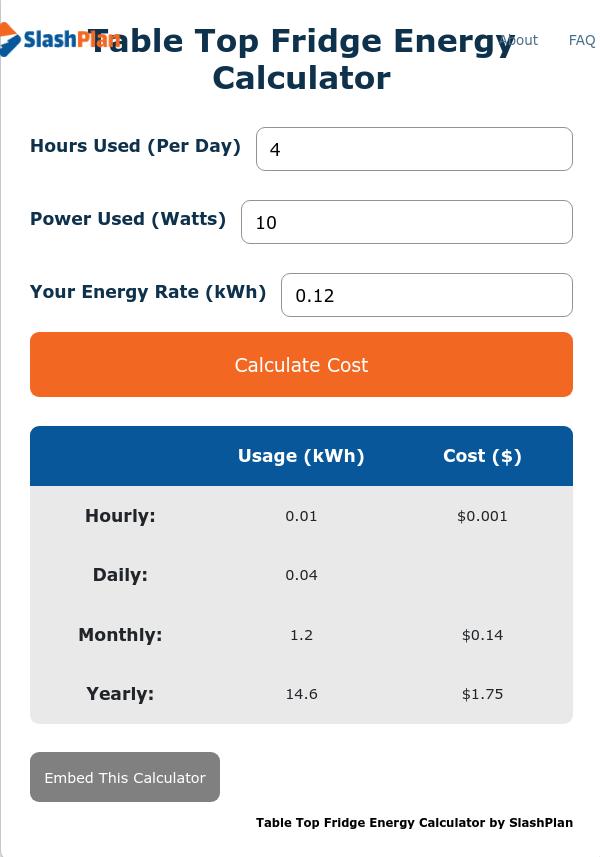The width and height of the screenshot is (600, 857).
Task: Click the Daily row label
Action: 120,575
